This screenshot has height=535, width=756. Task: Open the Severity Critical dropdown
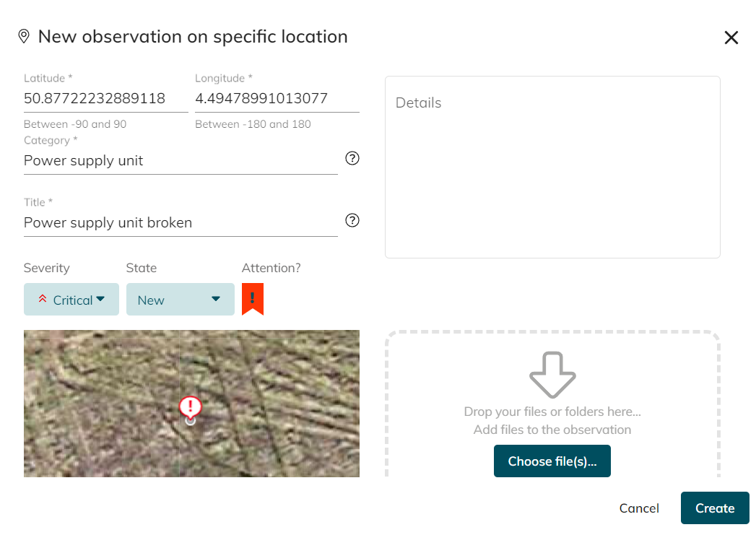[x=71, y=300]
